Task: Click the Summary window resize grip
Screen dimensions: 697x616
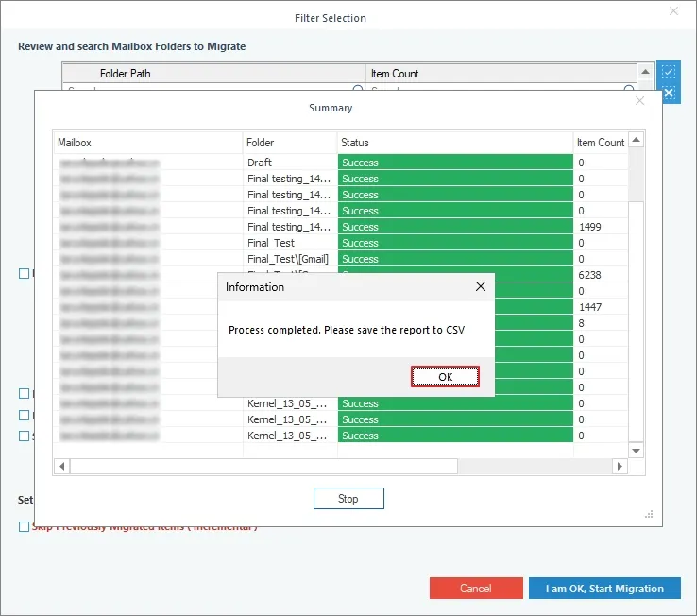Action: [x=649, y=514]
